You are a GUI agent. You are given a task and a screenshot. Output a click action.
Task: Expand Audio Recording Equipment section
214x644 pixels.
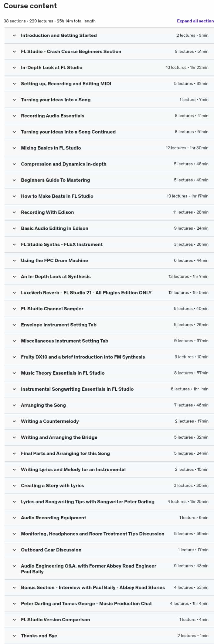coord(109,518)
